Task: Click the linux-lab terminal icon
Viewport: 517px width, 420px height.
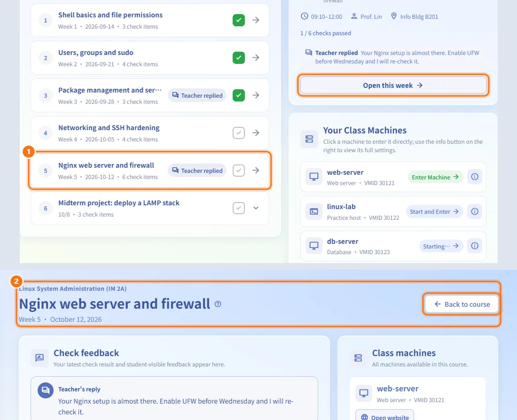Action: (313, 211)
